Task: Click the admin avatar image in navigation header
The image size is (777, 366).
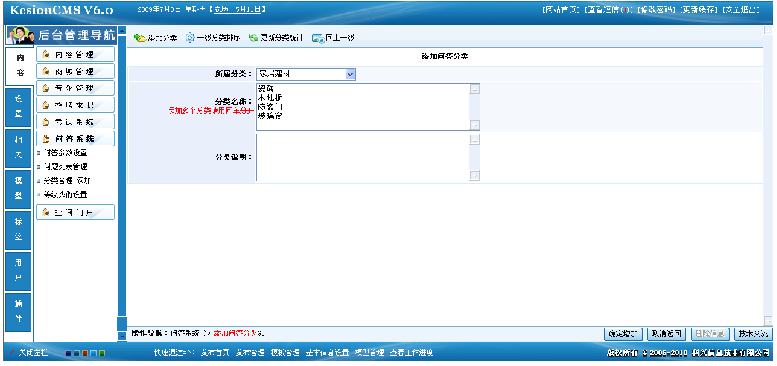Action: (20, 36)
